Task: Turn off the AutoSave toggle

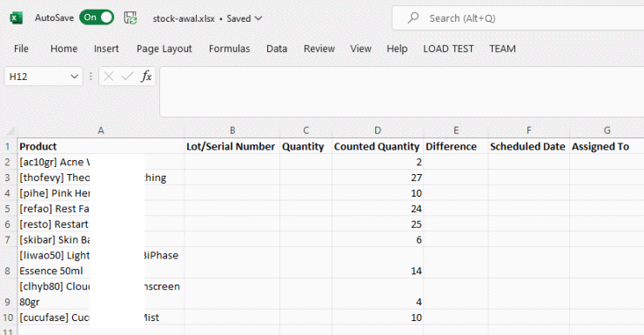Action: [x=97, y=17]
